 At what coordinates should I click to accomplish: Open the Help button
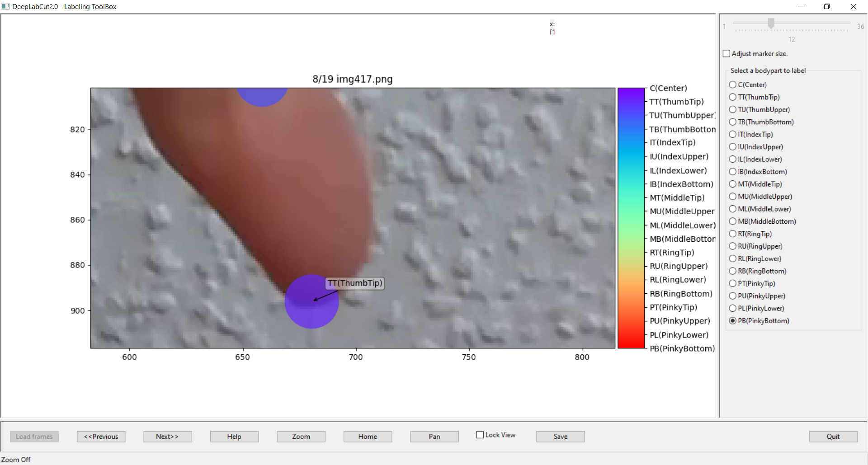click(234, 437)
